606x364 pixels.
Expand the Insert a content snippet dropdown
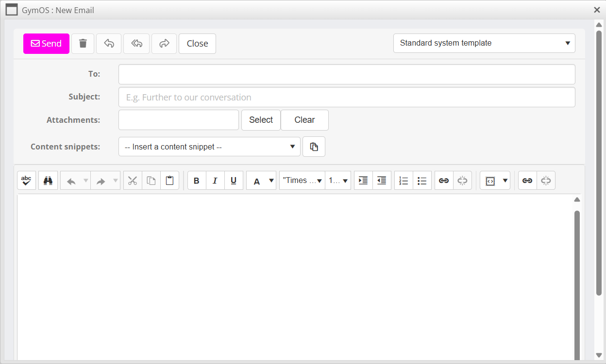point(209,147)
